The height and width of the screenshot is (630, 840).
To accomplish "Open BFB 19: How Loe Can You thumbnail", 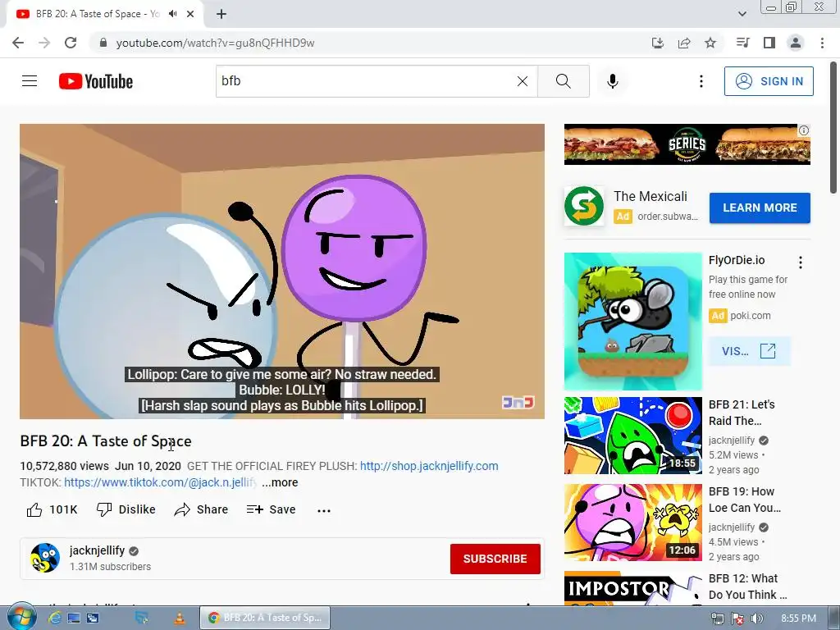I will 632,523.
